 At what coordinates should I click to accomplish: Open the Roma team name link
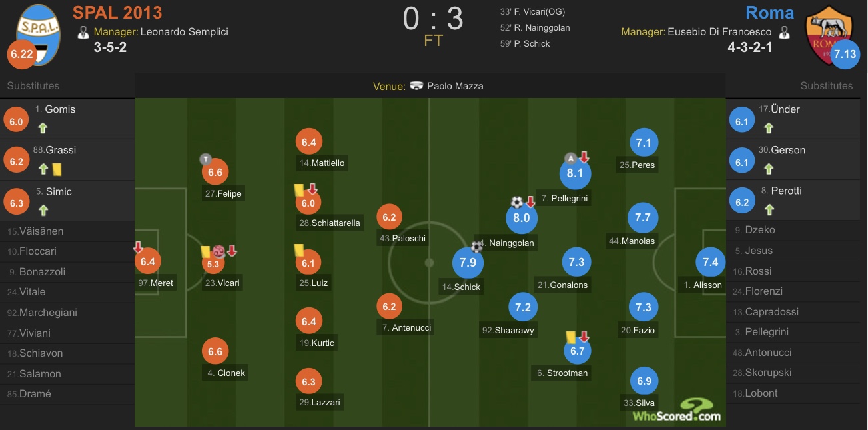[769, 13]
